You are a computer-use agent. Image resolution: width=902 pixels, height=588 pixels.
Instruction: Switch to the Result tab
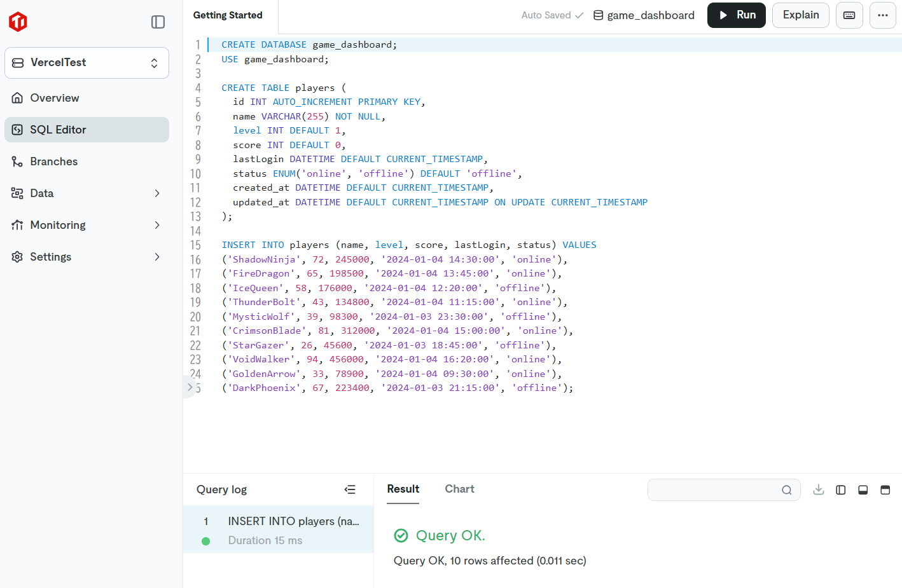point(403,489)
